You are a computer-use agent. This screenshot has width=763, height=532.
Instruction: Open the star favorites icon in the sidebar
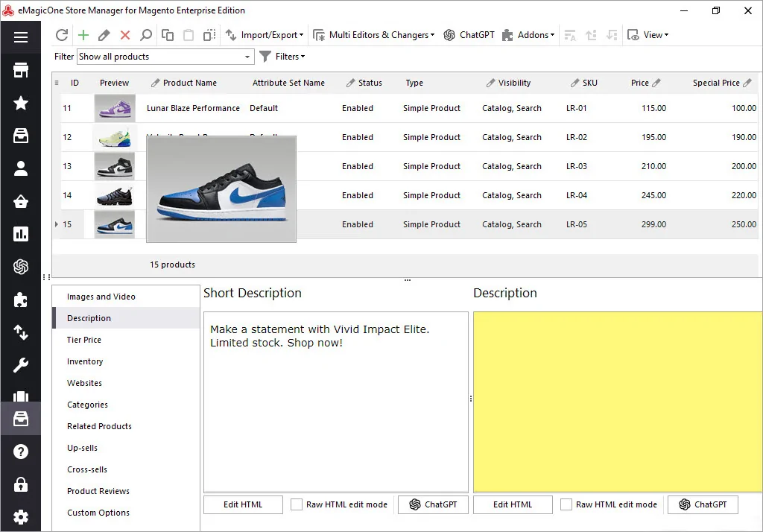click(x=20, y=103)
